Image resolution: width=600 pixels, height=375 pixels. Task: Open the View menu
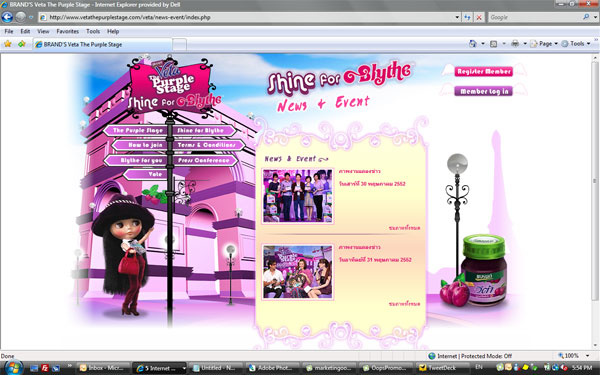pyautogui.click(x=43, y=31)
